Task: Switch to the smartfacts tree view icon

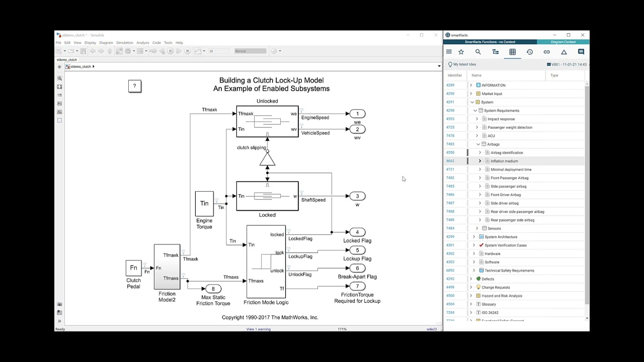Action: click(495, 52)
